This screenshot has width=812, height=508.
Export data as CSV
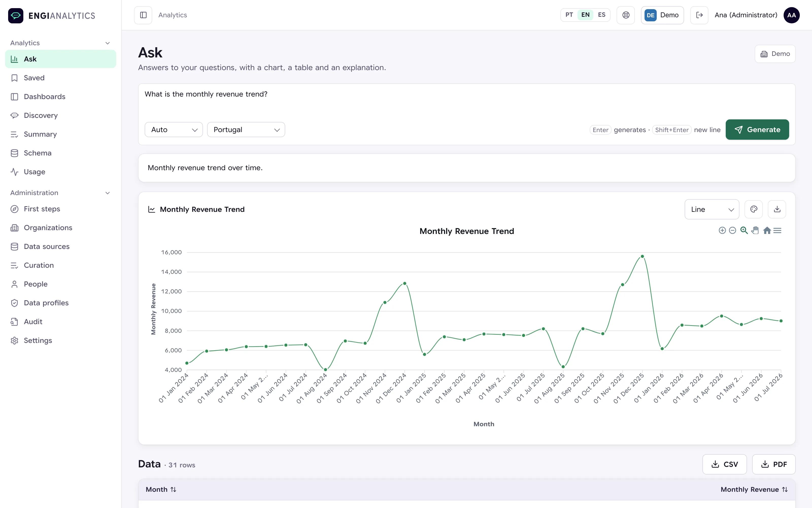[x=724, y=464]
